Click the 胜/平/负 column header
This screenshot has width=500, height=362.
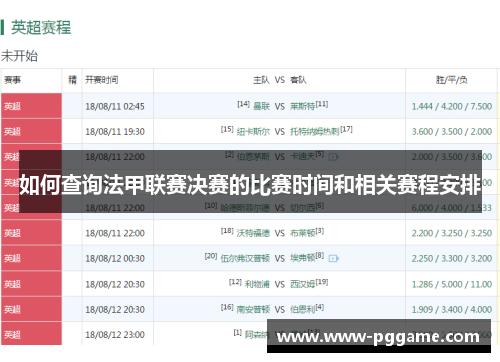452,80
